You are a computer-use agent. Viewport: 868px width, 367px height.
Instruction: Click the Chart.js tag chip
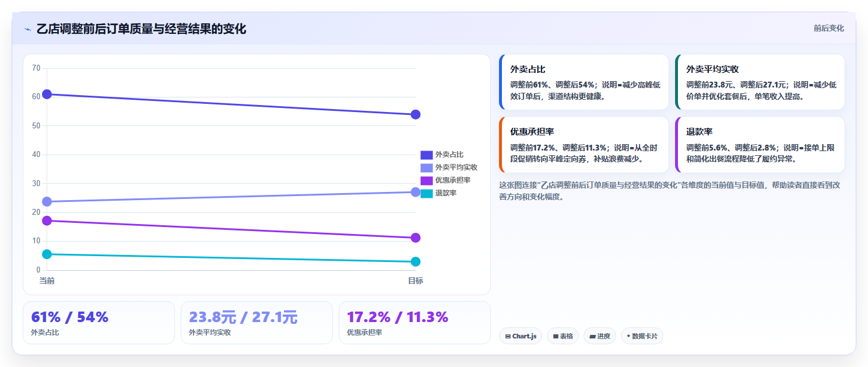click(521, 336)
